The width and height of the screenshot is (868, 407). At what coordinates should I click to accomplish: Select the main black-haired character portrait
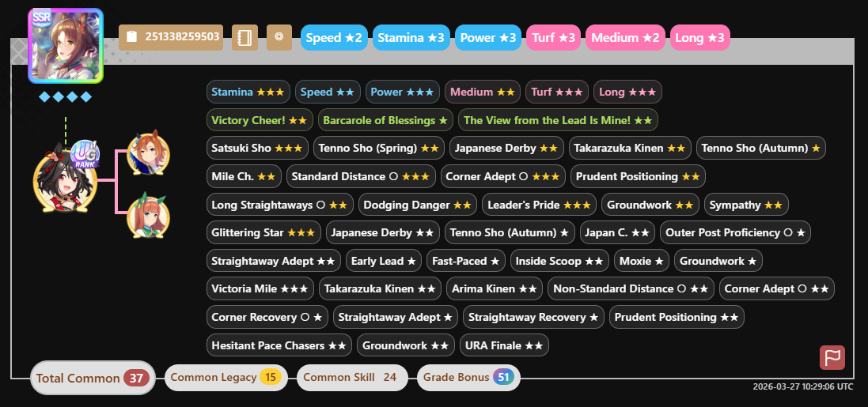65,180
